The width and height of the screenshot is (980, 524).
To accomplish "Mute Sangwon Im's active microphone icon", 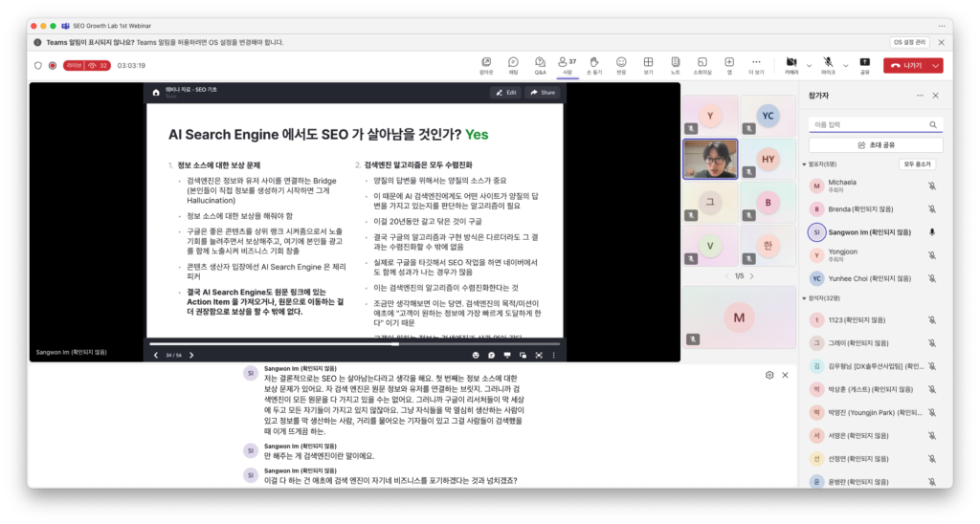I will [x=932, y=232].
